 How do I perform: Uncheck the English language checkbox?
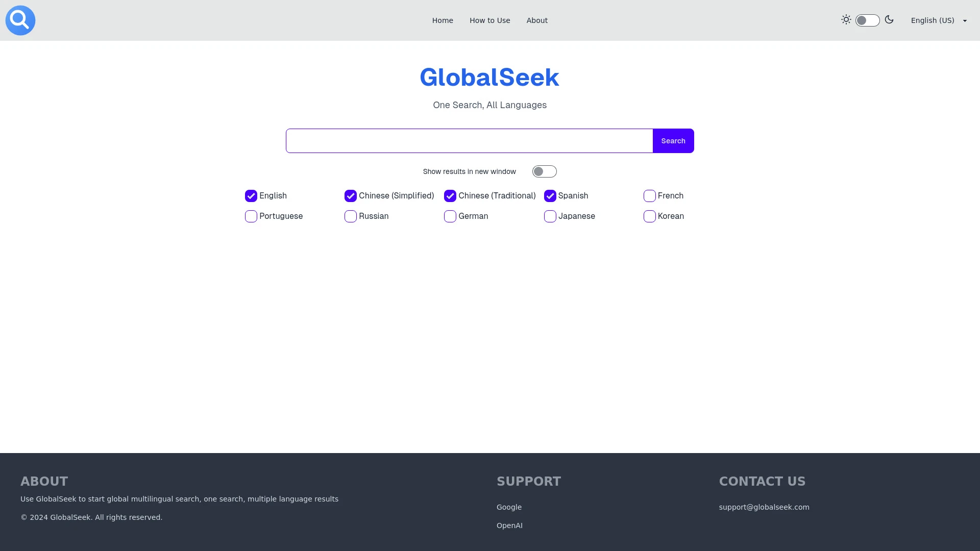pos(251,196)
